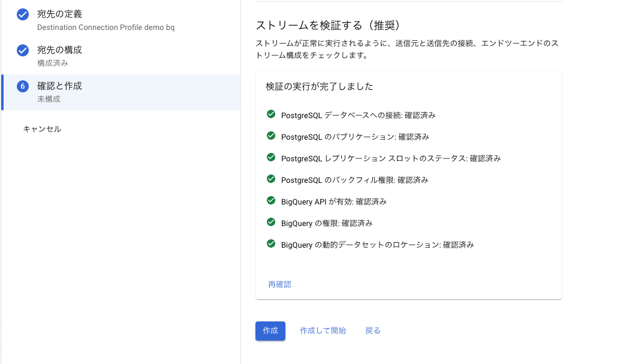
Task: Select the 確認と作成 step
Action: click(x=59, y=86)
